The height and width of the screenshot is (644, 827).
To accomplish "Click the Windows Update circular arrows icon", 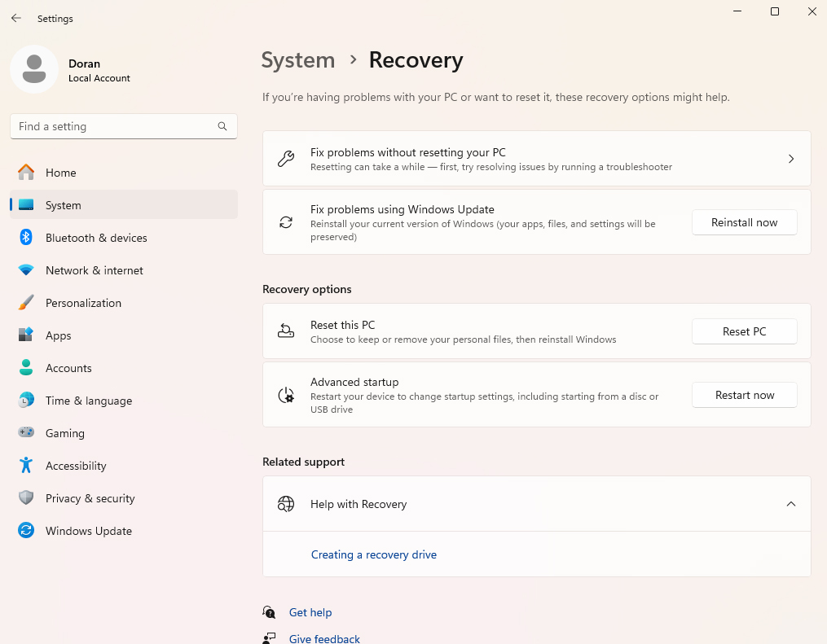I will click(x=26, y=530).
